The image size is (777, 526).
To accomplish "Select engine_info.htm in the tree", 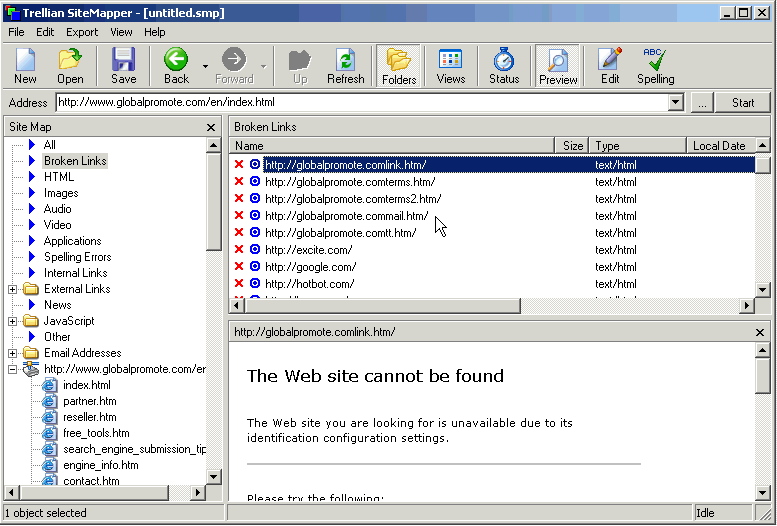I will [101, 465].
